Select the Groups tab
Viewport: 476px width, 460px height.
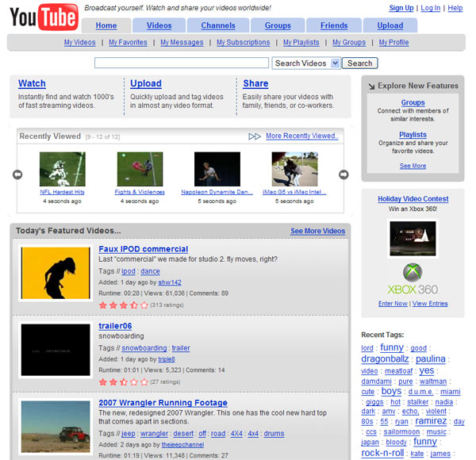pyautogui.click(x=278, y=25)
